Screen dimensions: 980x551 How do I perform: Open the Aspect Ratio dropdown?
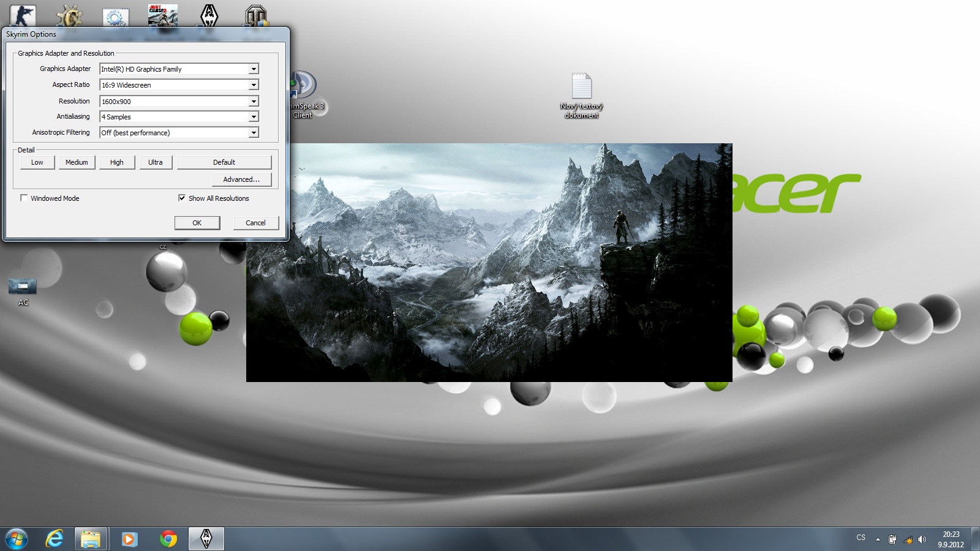pyautogui.click(x=254, y=85)
